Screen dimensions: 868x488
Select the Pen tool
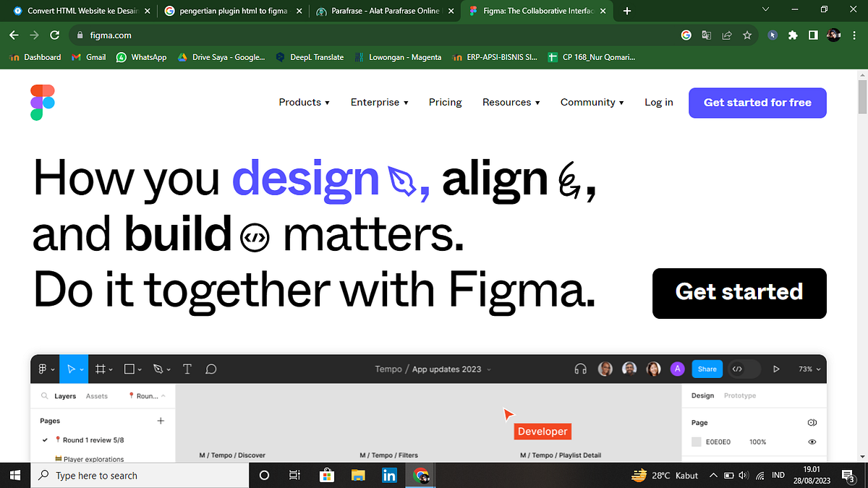click(x=158, y=369)
